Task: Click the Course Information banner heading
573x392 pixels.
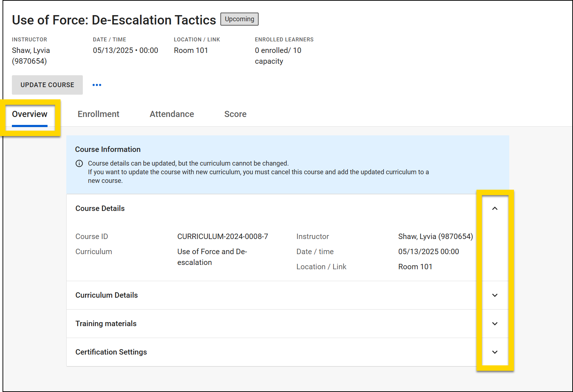Action: (108, 149)
